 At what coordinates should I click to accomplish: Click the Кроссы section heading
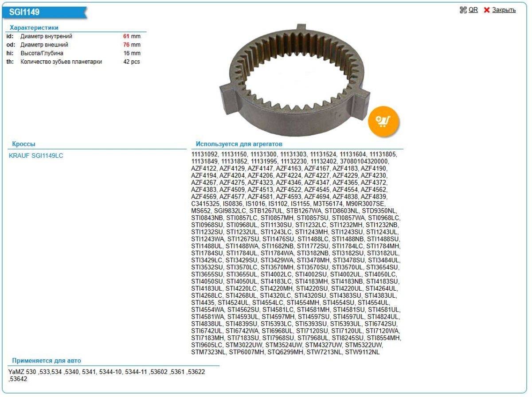[x=23, y=144]
